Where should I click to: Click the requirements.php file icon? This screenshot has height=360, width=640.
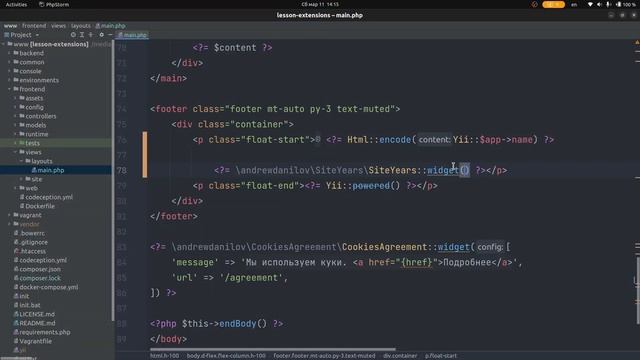pyautogui.click(x=16, y=332)
